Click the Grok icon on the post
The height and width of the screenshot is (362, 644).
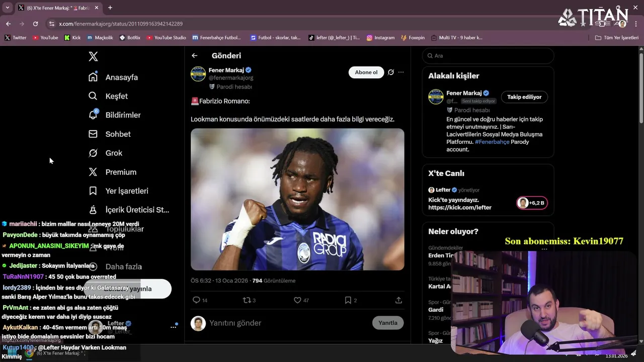[391, 72]
